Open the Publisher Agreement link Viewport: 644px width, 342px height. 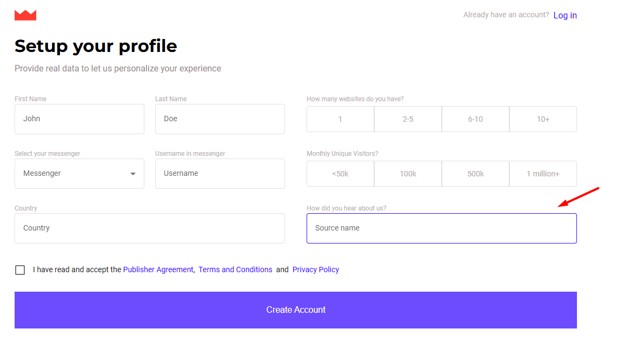(x=158, y=269)
